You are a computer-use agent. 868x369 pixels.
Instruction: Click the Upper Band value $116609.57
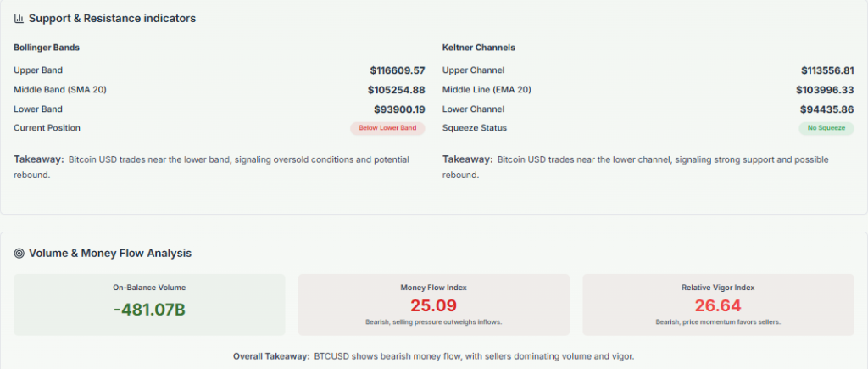(398, 70)
